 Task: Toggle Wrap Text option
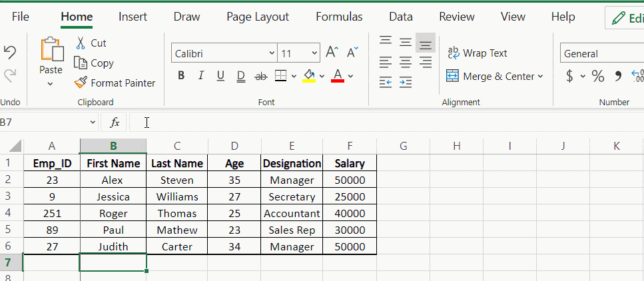coord(478,53)
